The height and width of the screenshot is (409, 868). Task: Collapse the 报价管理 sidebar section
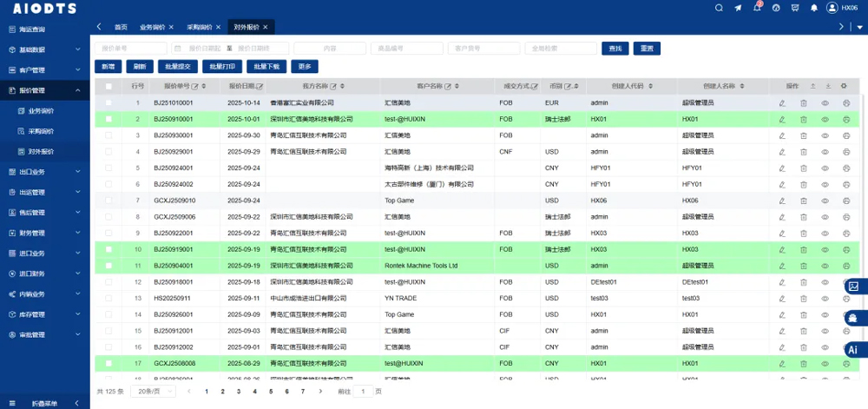click(44, 90)
